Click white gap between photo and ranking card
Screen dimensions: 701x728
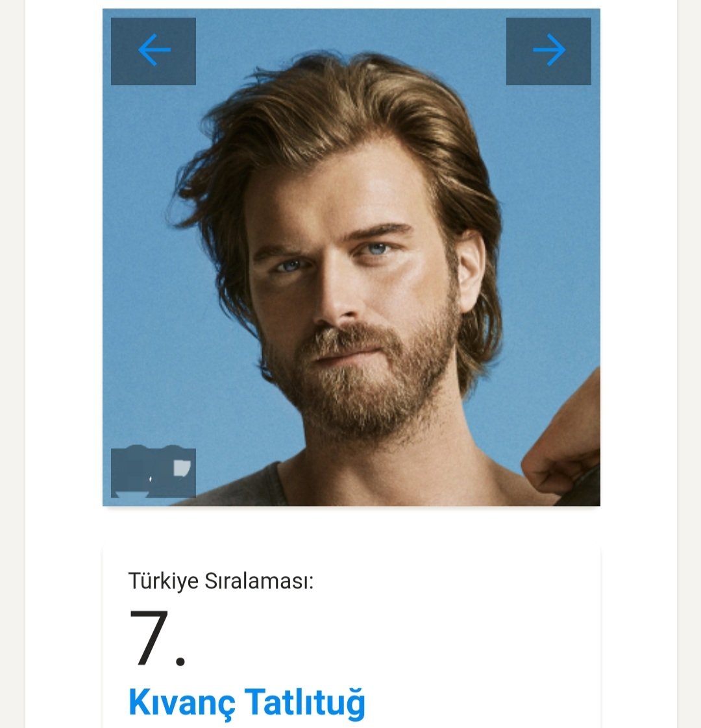click(351, 527)
